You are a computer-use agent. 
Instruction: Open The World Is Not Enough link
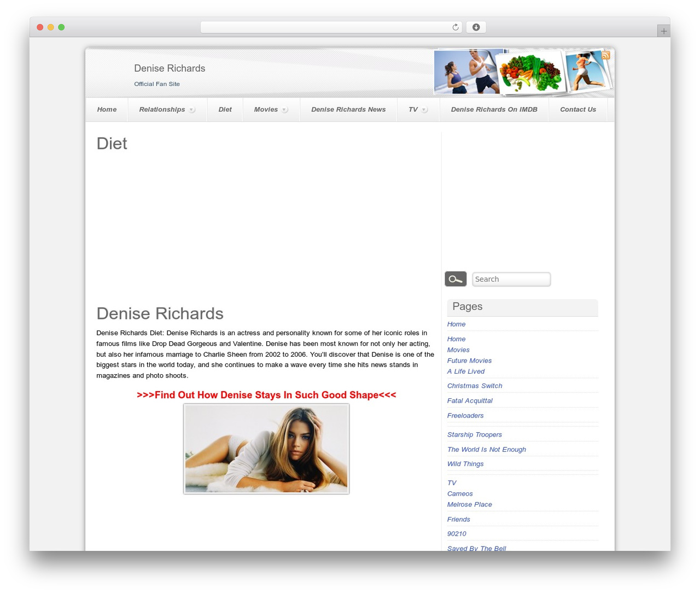pyautogui.click(x=487, y=450)
